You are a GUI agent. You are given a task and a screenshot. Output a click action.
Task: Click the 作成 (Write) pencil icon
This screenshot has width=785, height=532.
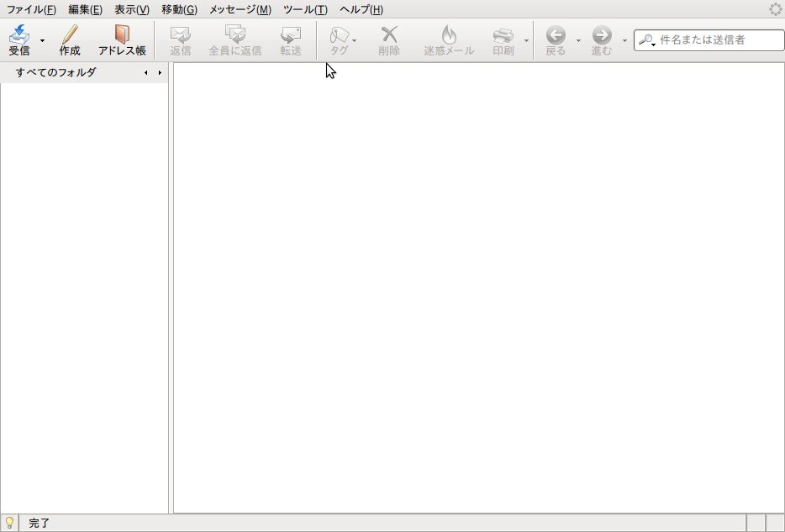point(70,34)
